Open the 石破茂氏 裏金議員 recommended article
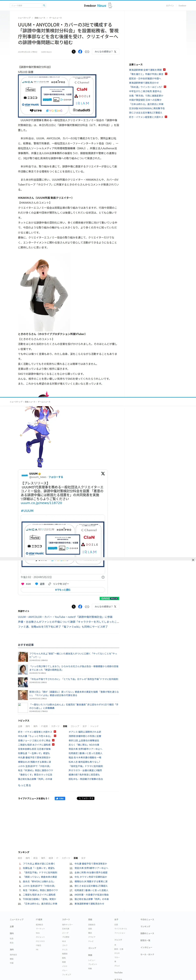 [74, 706]
